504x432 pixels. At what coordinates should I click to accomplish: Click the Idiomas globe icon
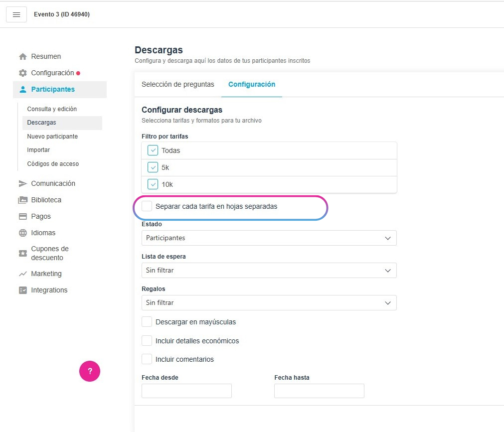(x=22, y=233)
